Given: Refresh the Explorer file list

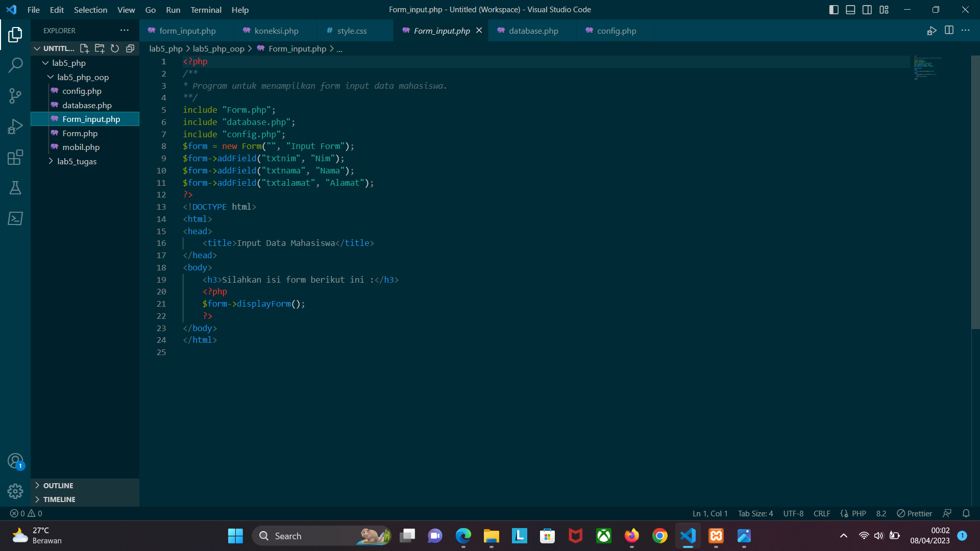Looking at the screenshot, I should [115, 48].
